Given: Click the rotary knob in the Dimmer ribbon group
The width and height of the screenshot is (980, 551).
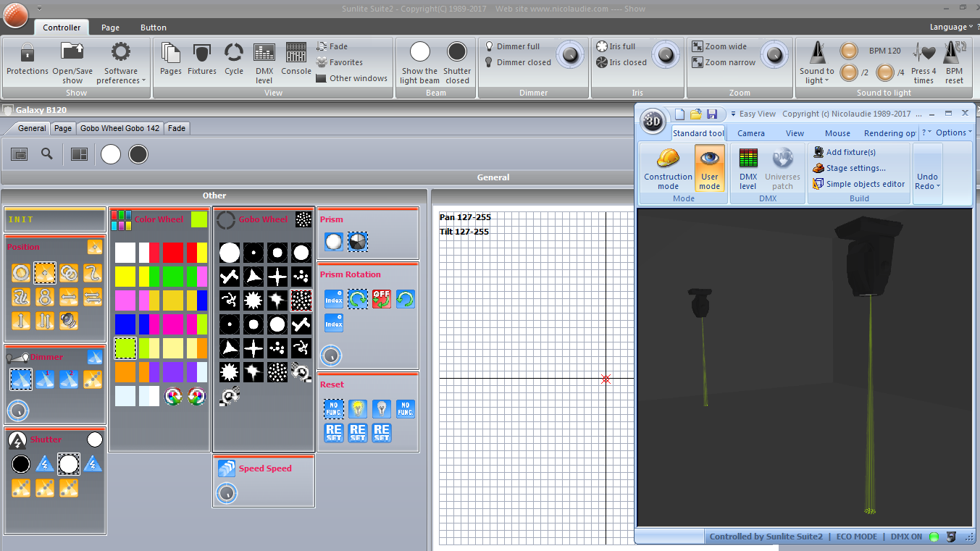Looking at the screenshot, I should click(570, 54).
